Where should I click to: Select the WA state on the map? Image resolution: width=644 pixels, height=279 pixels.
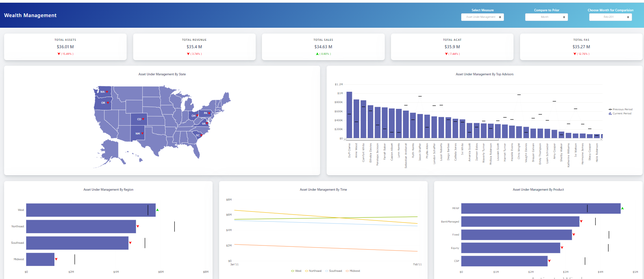[x=103, y=92]
